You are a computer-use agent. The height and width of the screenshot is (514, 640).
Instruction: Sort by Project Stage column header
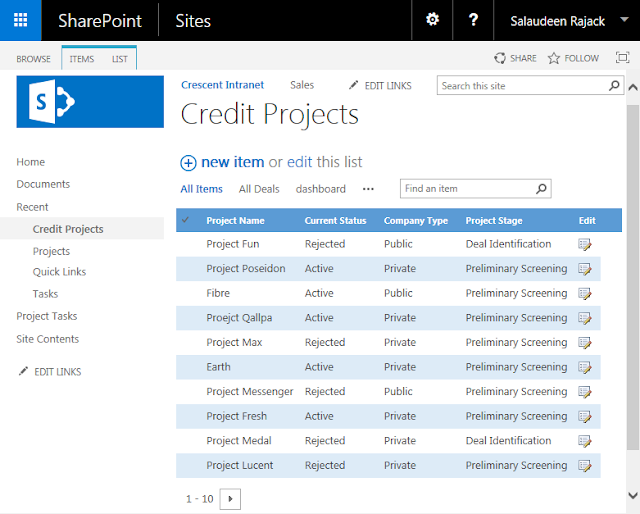pos(494,220)
